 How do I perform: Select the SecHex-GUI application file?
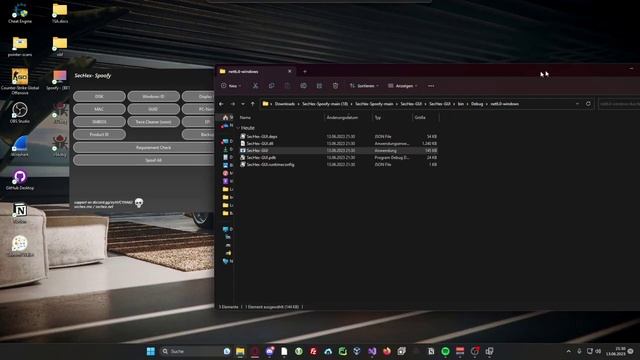click(x=339, y=150)
